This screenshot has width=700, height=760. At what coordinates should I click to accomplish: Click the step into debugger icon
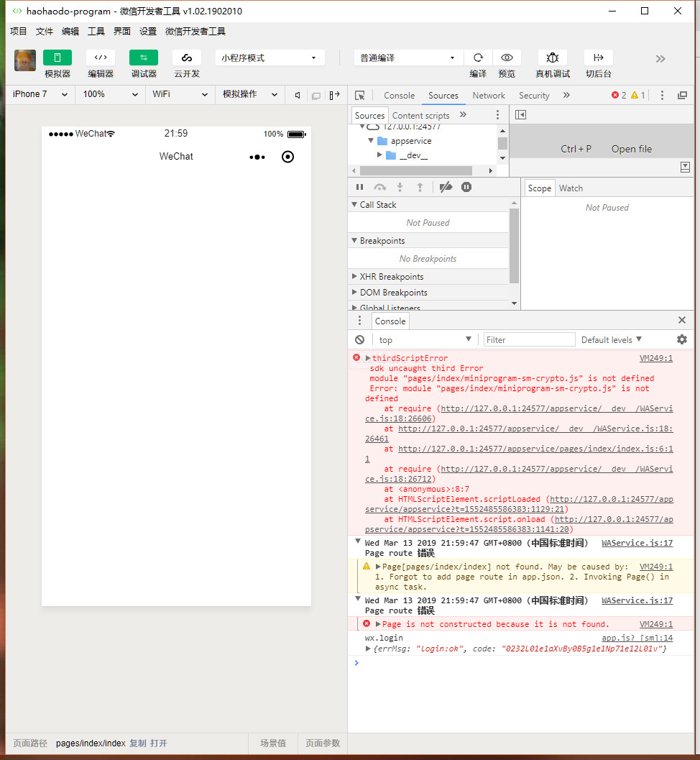coord(400,187)
